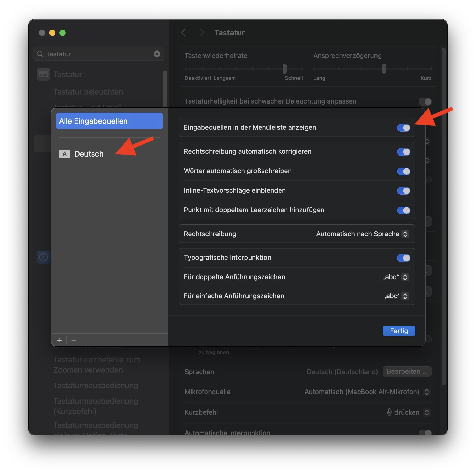Adjust the Ansprechverzögerung slider thumb

coord(384,68)
